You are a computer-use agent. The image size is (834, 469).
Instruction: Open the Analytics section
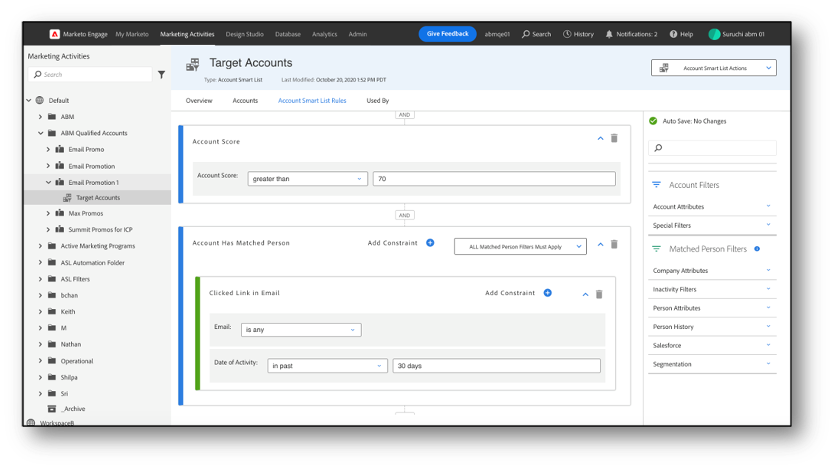point(324,34)
